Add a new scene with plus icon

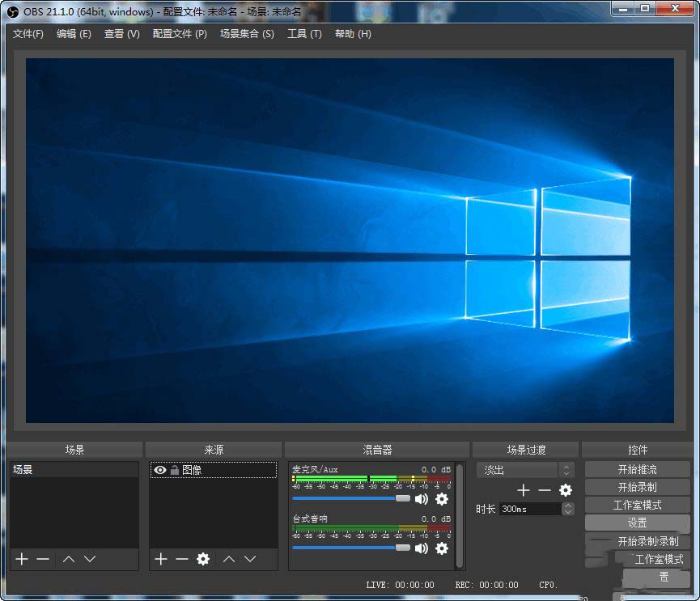21,559
